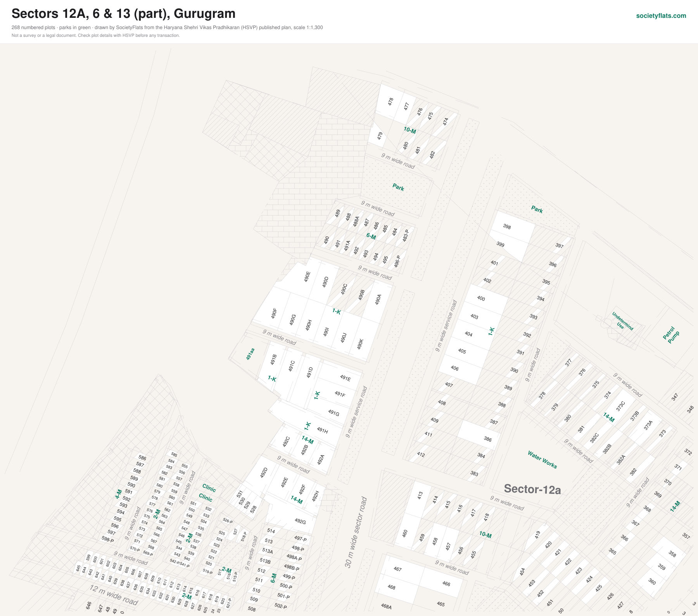Select plot 412

(421, 454)
